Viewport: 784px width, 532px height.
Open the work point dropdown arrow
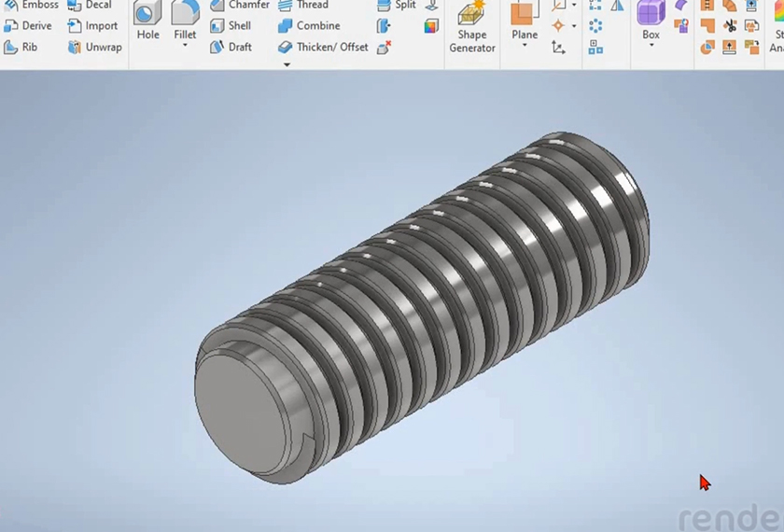[573, 26]
